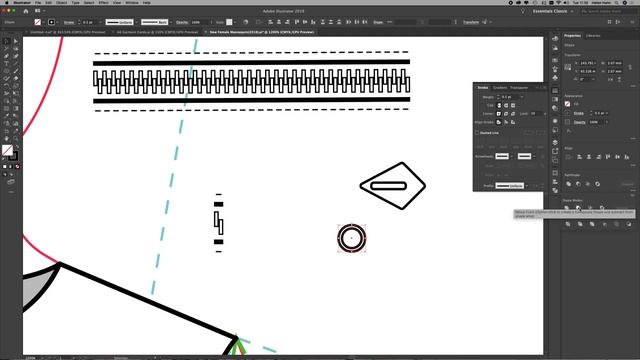This screenshot has height=360, width=640.
Task: Select the Type tool
Action: [7, 63]
